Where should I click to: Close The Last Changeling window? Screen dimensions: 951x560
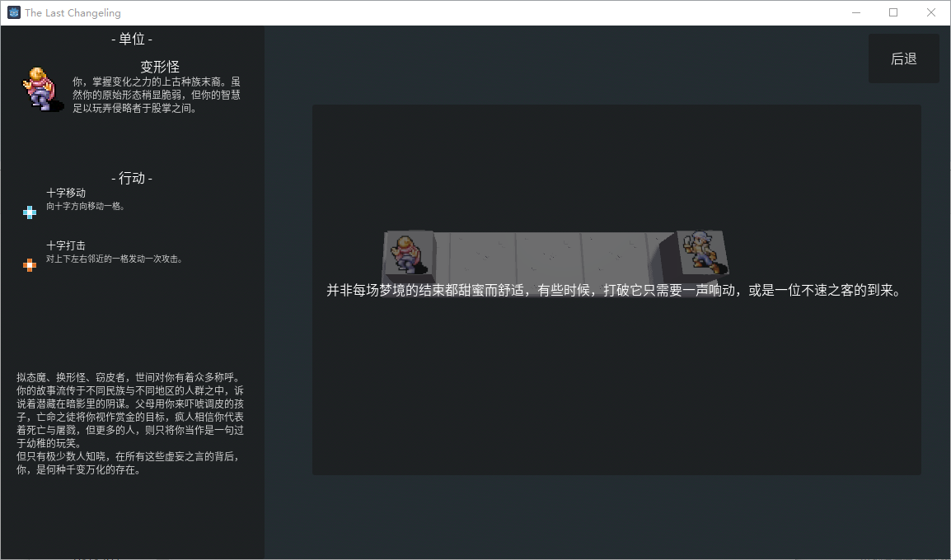(x=931, y=12)
